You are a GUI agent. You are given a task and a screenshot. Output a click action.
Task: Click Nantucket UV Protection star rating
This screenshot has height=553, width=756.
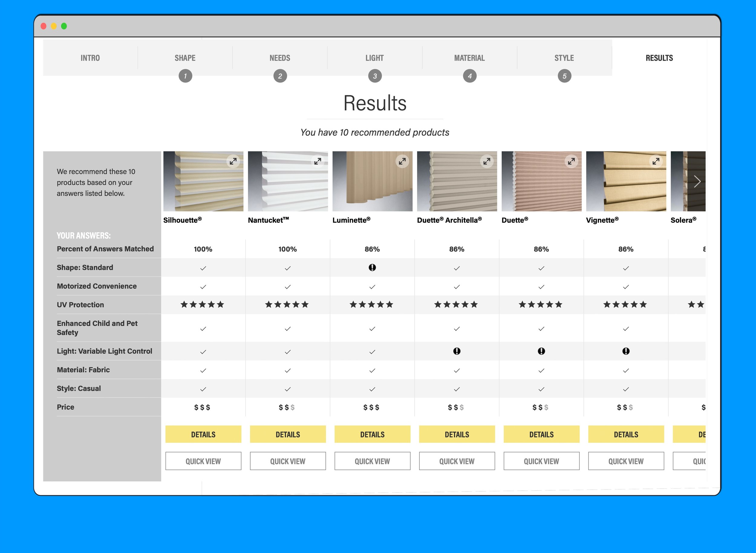point(287,305)
